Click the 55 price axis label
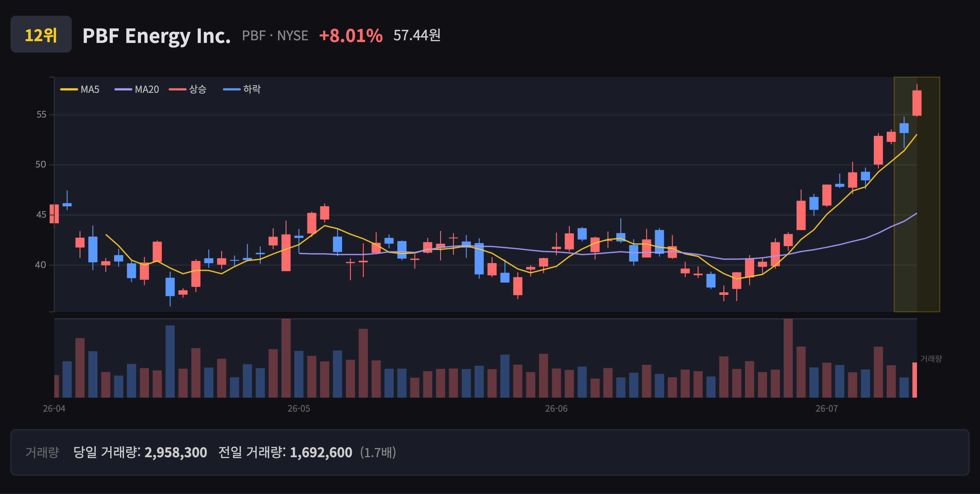Viewport: 980px width, 494px height. point(41,115)
